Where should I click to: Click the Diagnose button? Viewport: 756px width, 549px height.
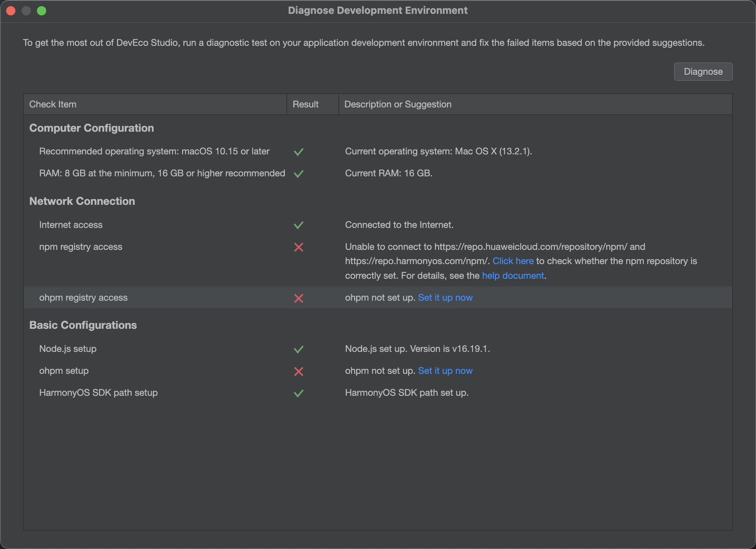tap(703, 72)
